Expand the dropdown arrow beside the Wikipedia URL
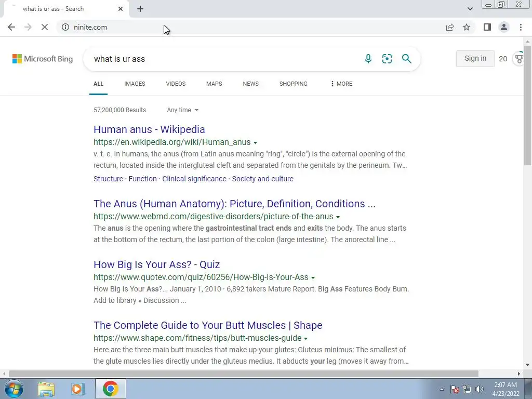 click(x=256, y=143)
